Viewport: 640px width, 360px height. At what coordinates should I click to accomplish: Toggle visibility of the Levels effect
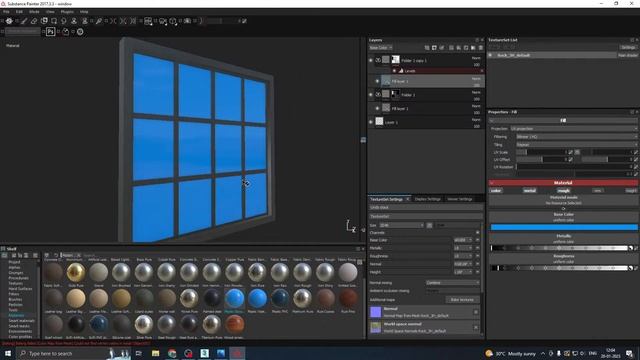point(394,71)
